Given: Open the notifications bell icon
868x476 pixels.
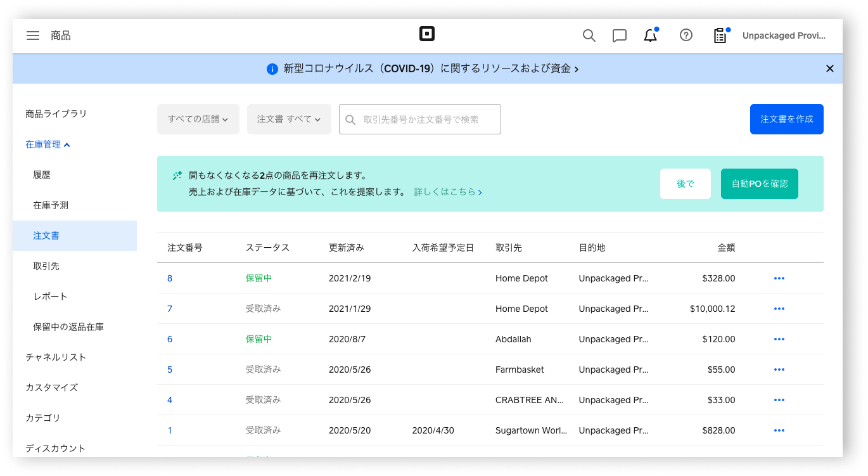Looking at the screenshot, I should pyautogui.click(x=651, y=35).
